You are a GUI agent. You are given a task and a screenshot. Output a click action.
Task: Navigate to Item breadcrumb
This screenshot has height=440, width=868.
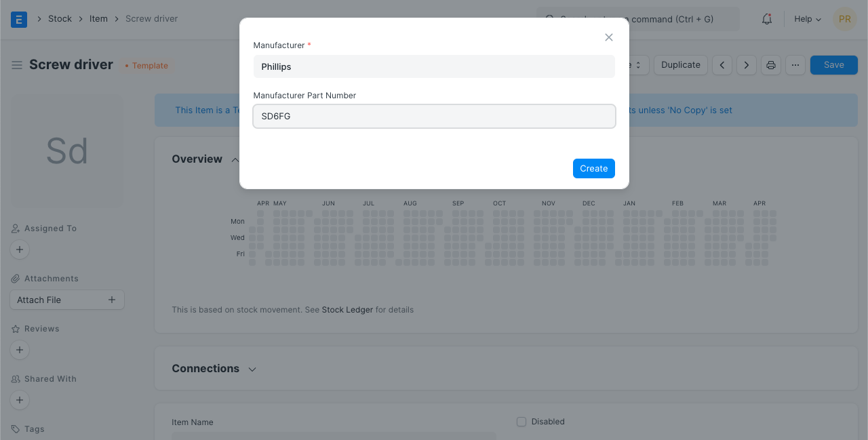tap(98, 19)
